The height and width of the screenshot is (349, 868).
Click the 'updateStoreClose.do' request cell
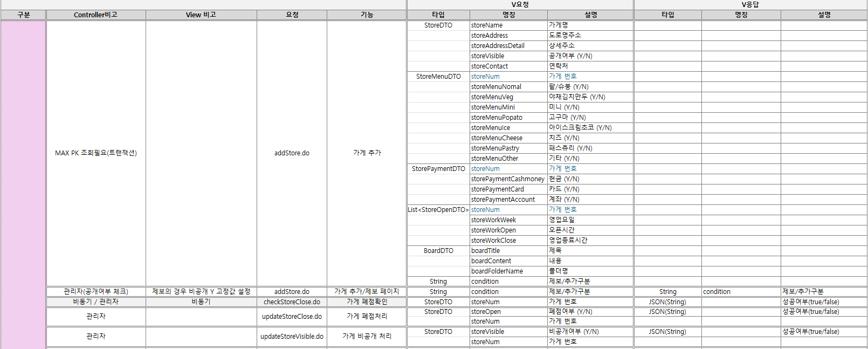[292, 317]
